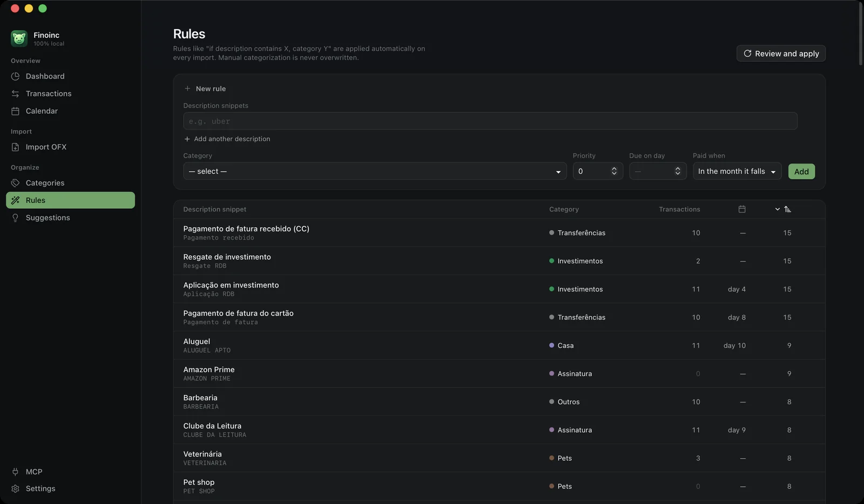Open the Category select dropdown
Viewport: 864px width, 504px height.
[375, 171]
